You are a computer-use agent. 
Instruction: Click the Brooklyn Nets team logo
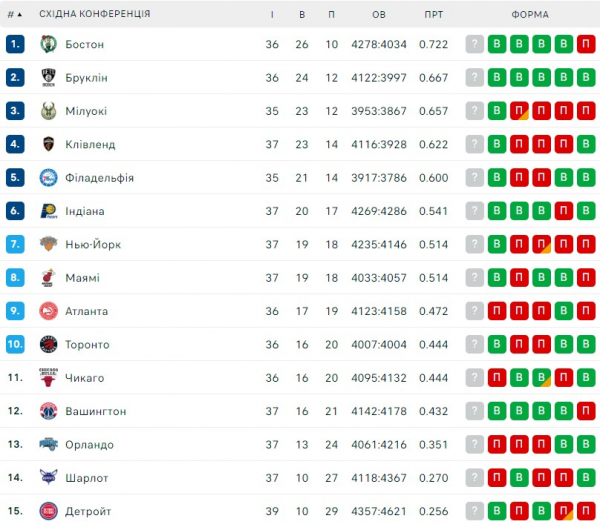point(49,77)
